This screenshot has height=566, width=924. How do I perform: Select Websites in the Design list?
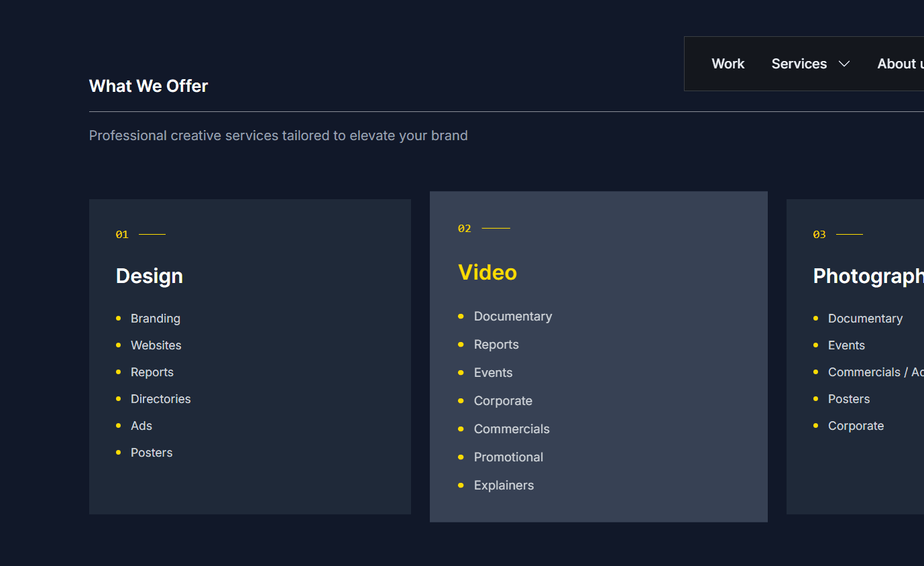click(x=156, y=345)
